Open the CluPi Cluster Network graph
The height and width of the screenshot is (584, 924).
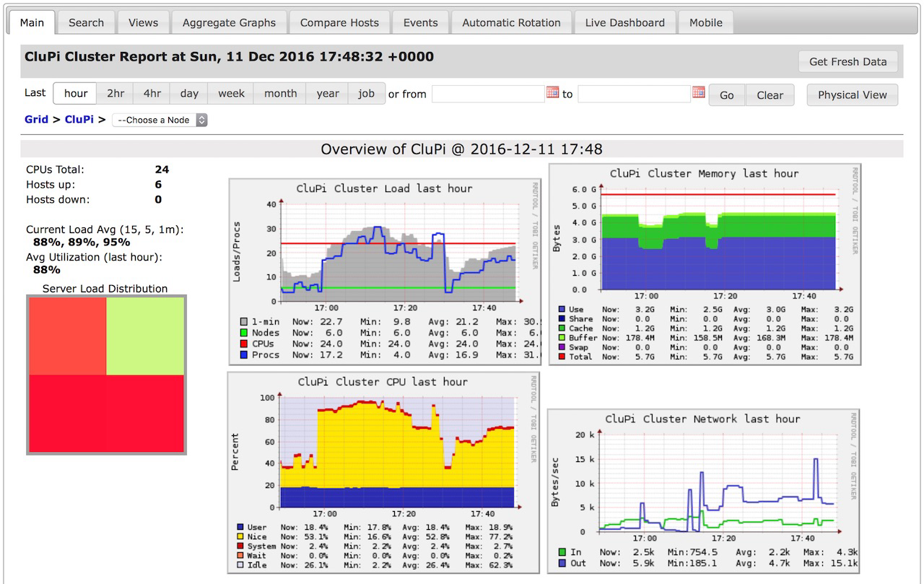pyautogui.click(x=703, y=491)
